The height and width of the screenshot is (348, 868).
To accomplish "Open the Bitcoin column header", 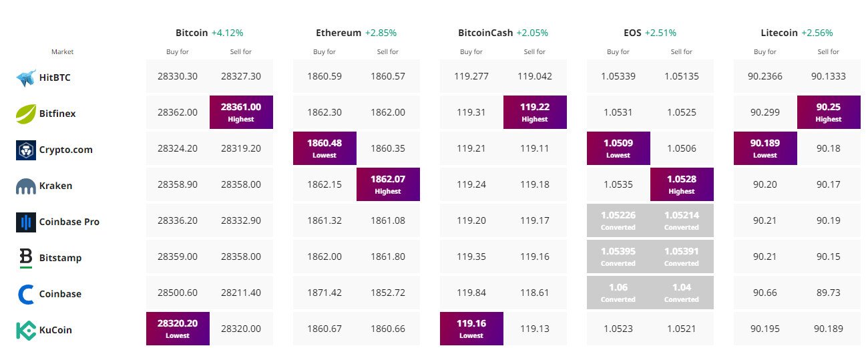I will [x=192, y=32].
